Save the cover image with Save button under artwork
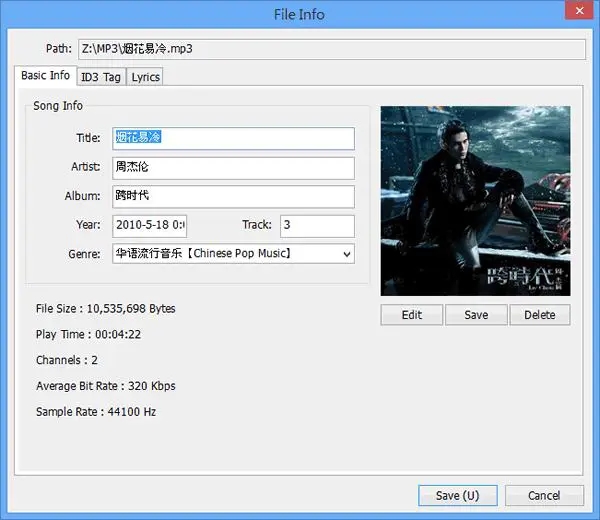 [x=476, y=315]
